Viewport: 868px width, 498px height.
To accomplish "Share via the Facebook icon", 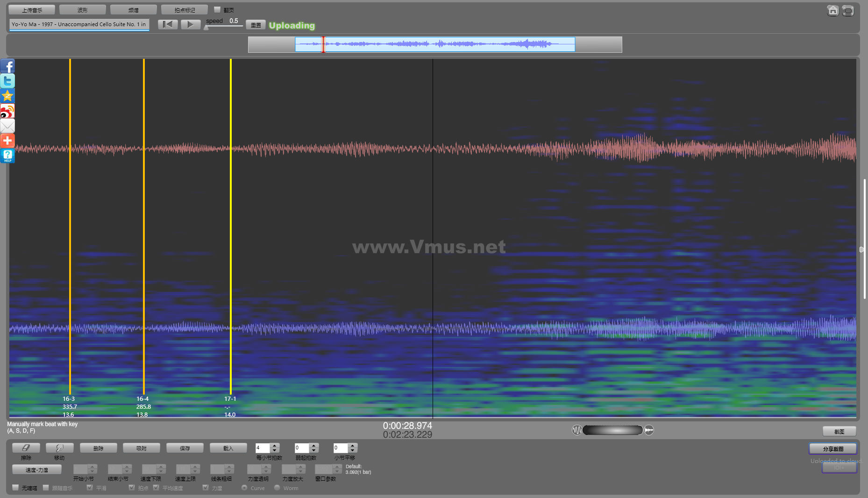I will tap(7, 66).
